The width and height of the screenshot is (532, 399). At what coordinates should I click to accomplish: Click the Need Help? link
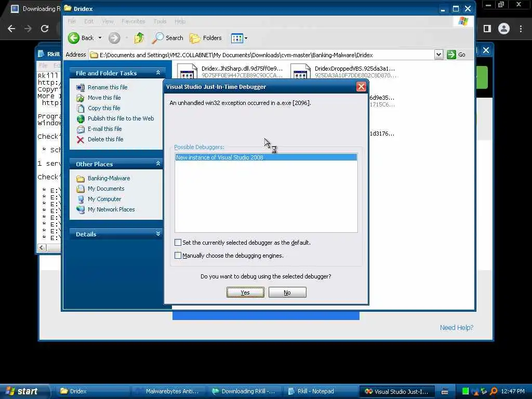tap(456, 328)
